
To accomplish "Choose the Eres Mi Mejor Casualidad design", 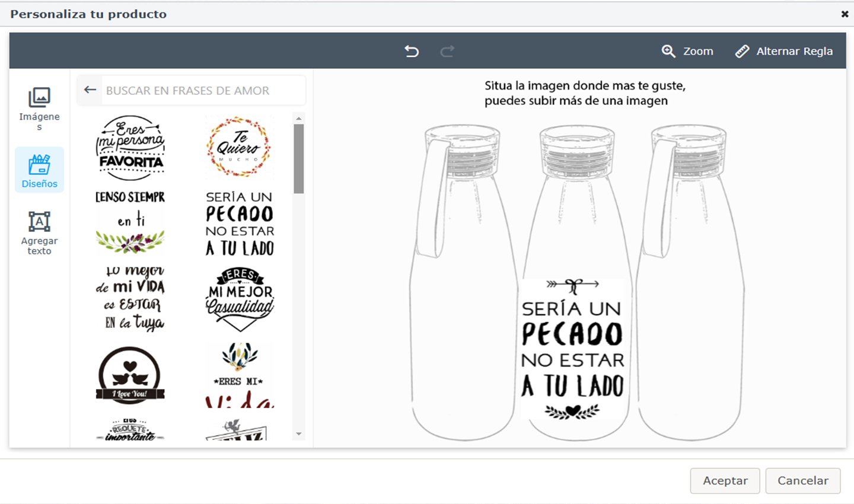I will click(x=239, y=298).
